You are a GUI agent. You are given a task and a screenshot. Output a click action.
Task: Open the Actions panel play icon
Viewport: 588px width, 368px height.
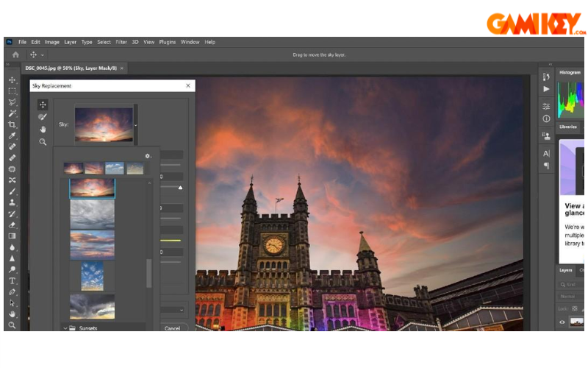546,89
